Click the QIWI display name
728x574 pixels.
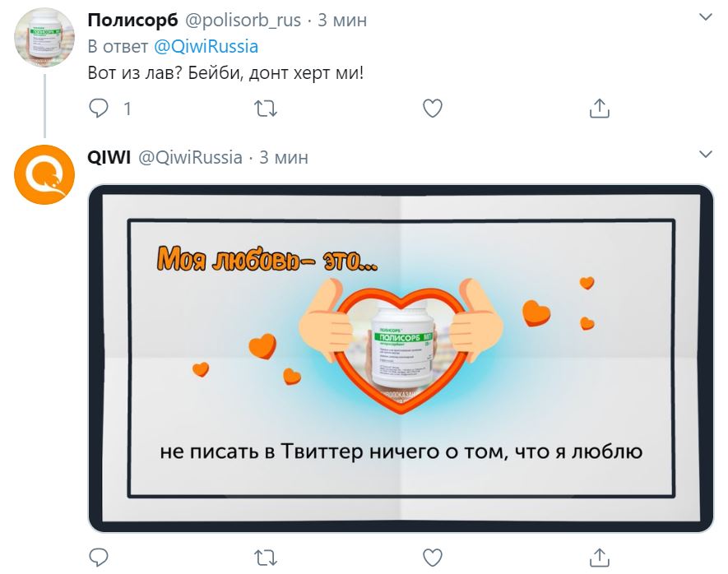pos(109,157)
